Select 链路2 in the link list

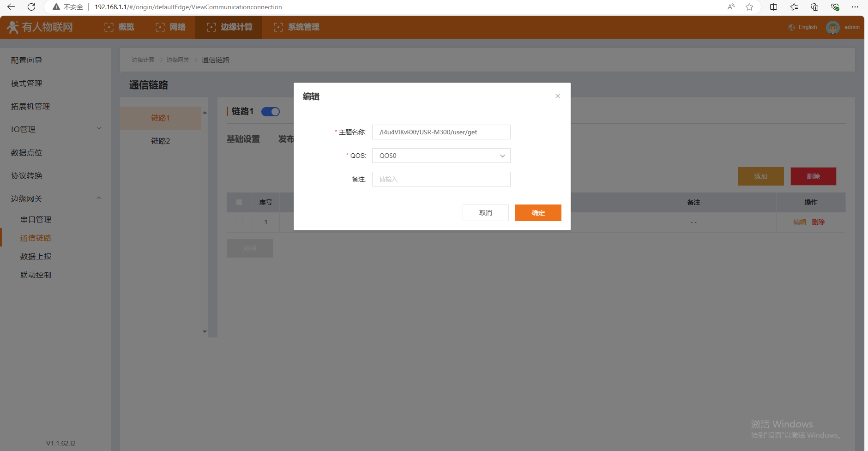(161, 141)
